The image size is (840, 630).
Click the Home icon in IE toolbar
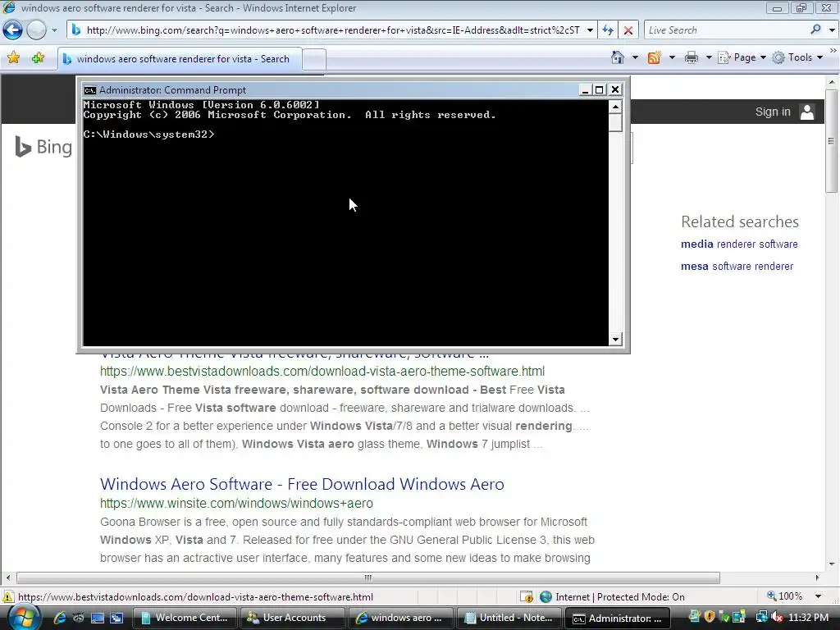tap(618, 57)
